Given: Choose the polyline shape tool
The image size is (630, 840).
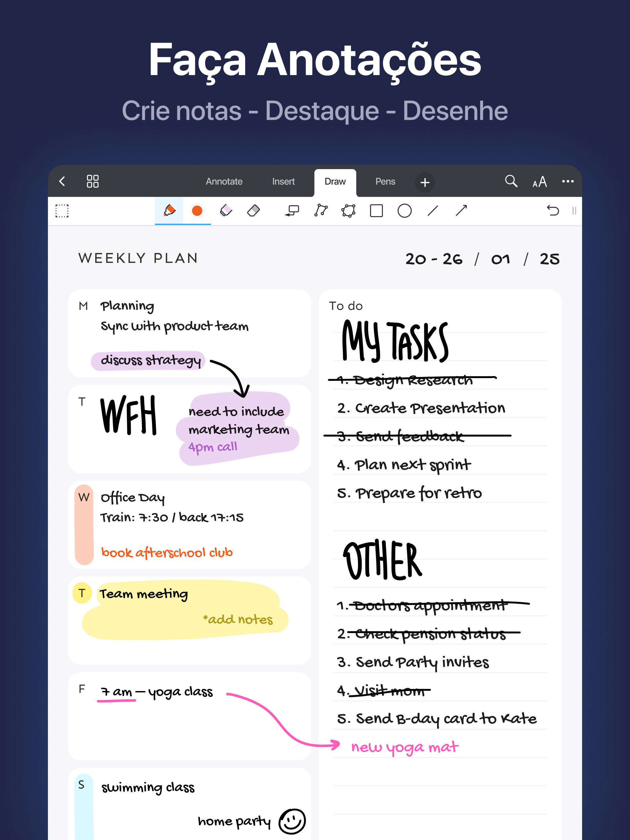Looking at the screenshot, I should (x=321, y=210).
